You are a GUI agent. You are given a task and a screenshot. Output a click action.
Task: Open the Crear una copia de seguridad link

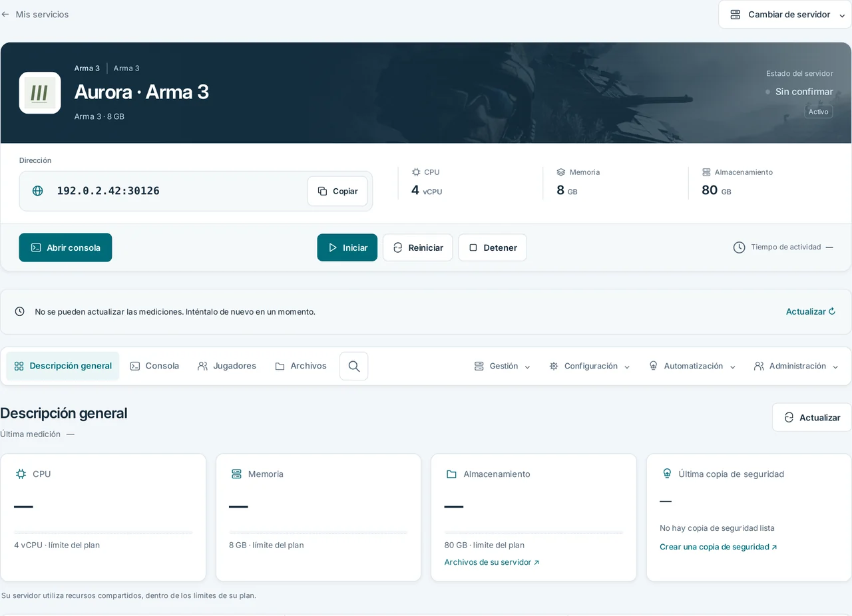pos(718,547)
